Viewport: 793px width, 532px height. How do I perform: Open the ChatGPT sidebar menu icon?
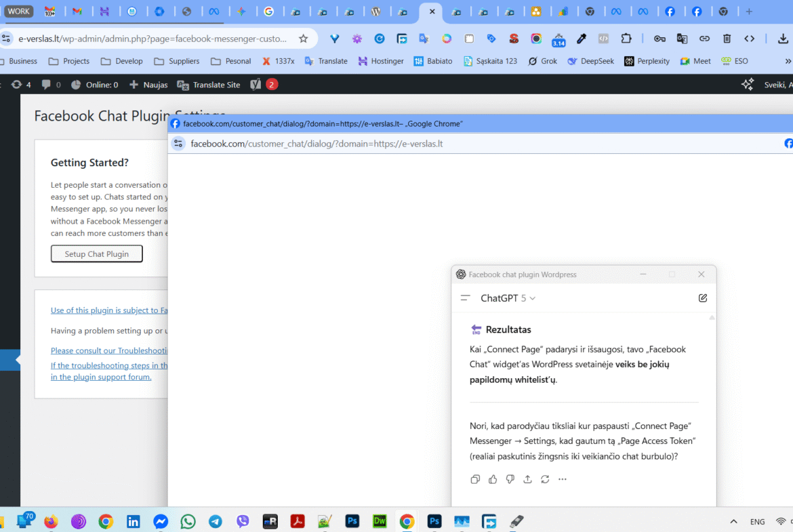465,298
